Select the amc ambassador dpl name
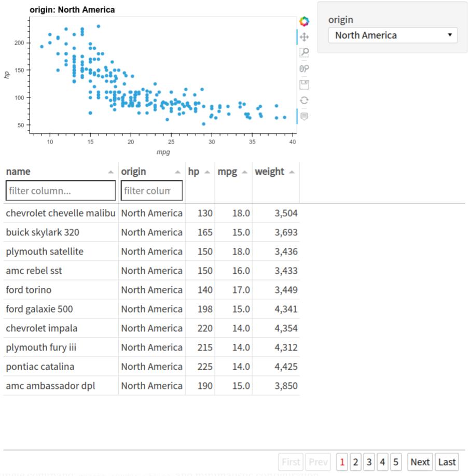This screenshot has height=476, width=468. tap(50, 386)
